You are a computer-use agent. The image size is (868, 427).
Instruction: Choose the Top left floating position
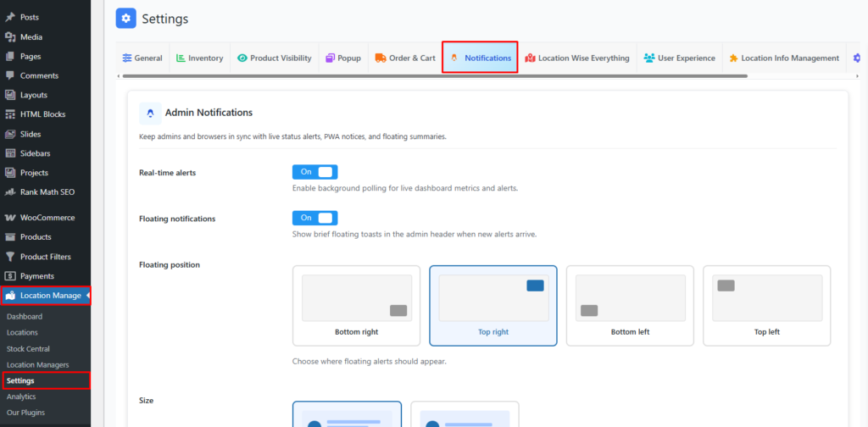[x=766, y=305]
